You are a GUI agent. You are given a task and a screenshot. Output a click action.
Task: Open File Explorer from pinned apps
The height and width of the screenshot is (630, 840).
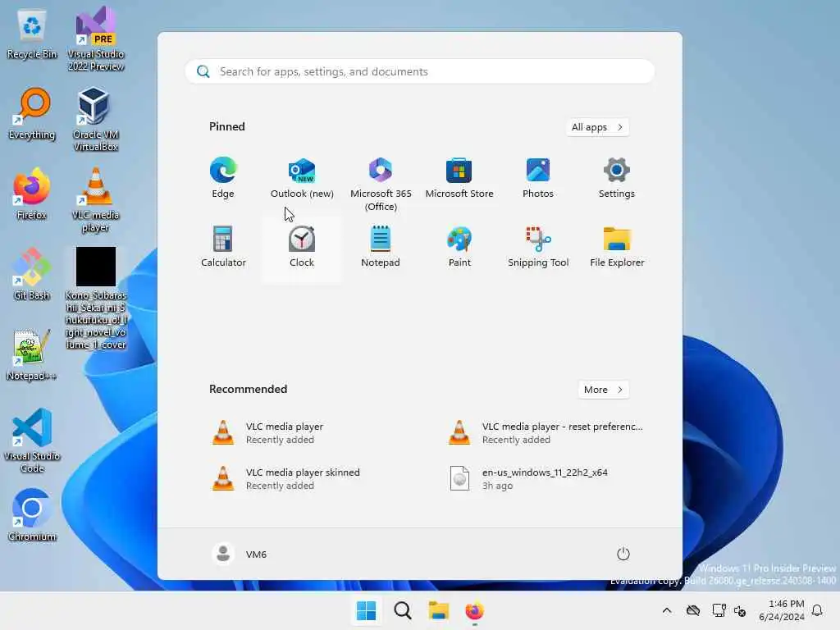[617, 247]
